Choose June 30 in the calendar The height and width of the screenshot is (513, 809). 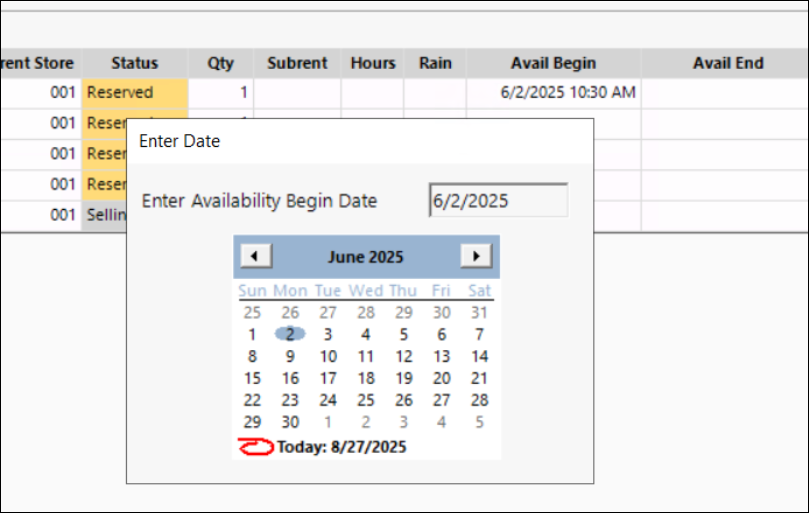click(x=290, y=422)
